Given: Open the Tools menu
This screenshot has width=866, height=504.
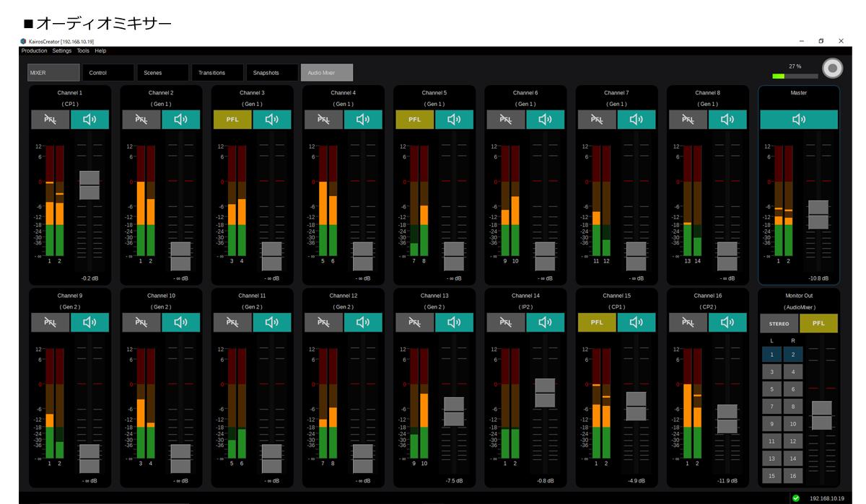Looking at the screenshot, I should click(x=83, y=51).
